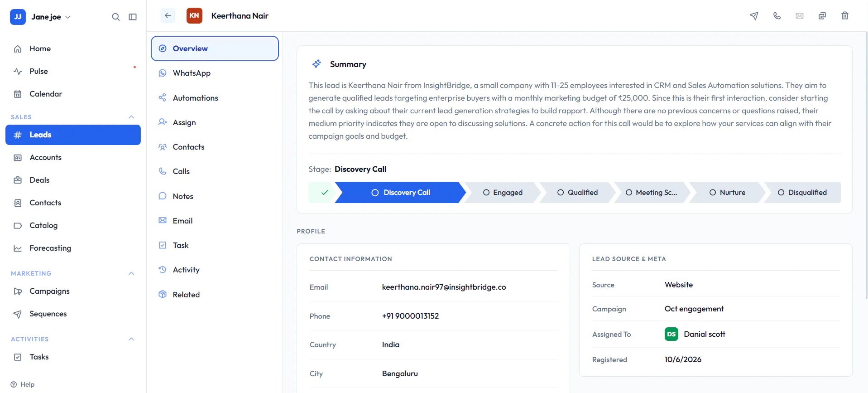Click the trash delete icon
Image resolution: width=868 pixels, height=393 pixels.
coord(845,15)
